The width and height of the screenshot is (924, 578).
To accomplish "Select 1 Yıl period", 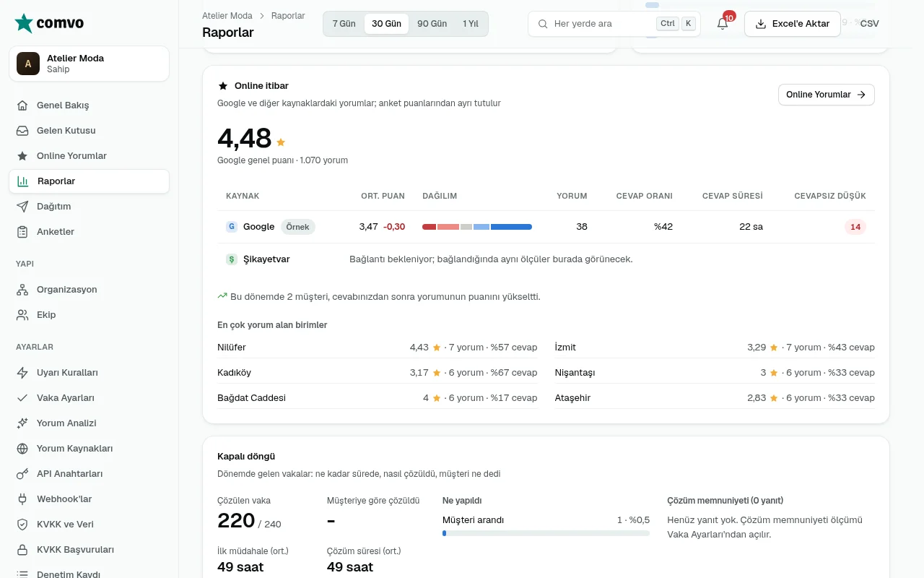I will tap(471, 24).
